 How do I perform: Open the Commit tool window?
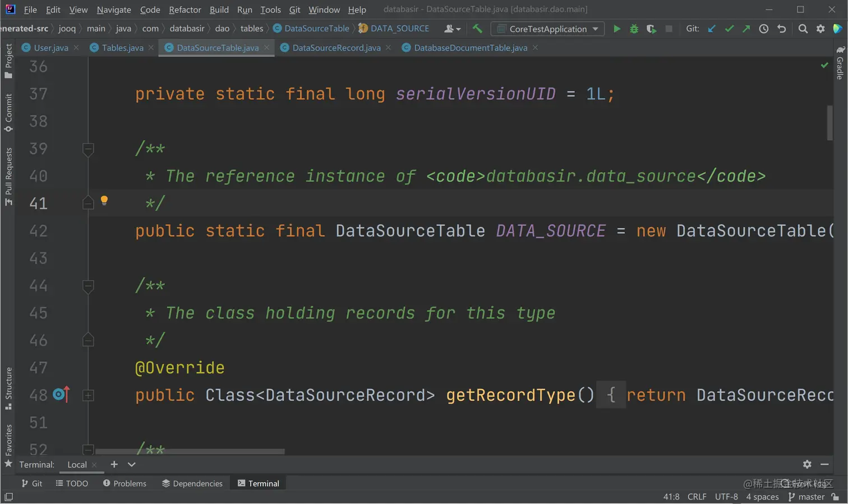point(8,113)
